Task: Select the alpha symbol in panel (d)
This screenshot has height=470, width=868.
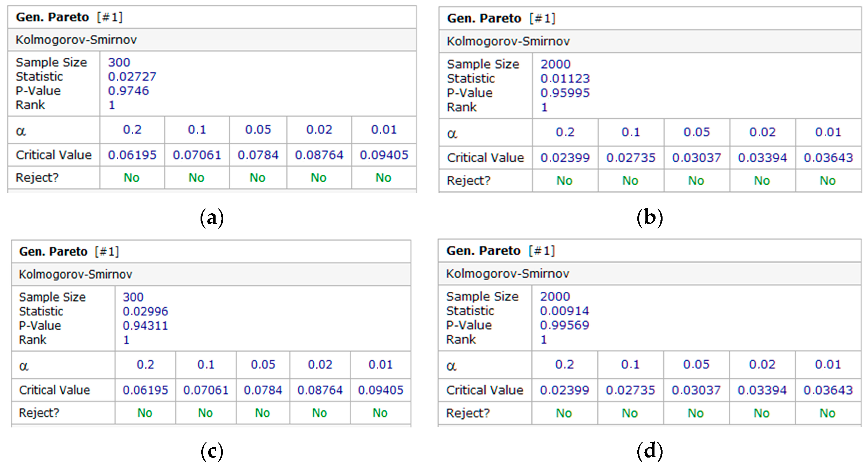Action: [x=452, y=366]
